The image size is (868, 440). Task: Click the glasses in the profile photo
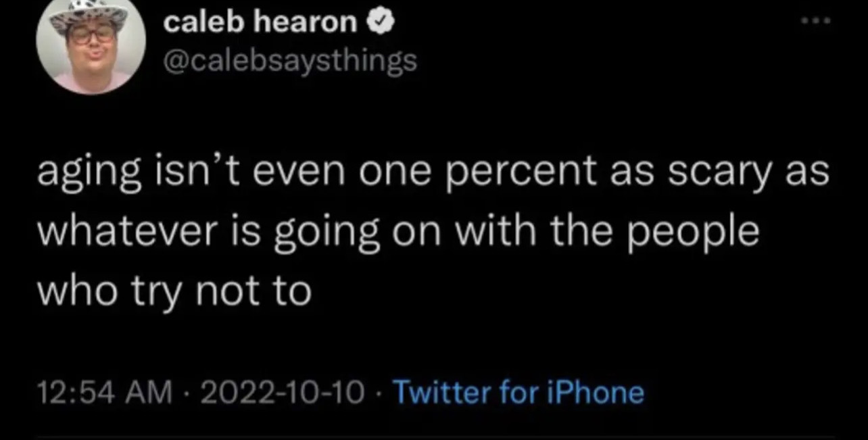coord(92,34)
